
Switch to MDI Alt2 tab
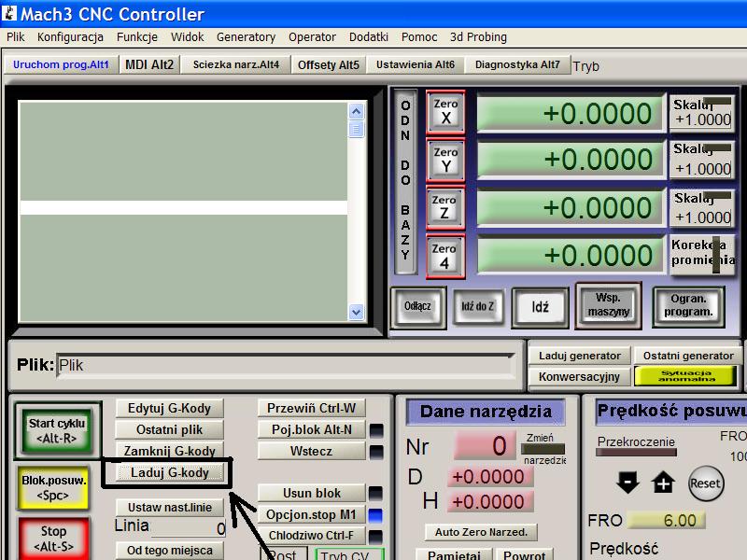(x=149, y=64)
